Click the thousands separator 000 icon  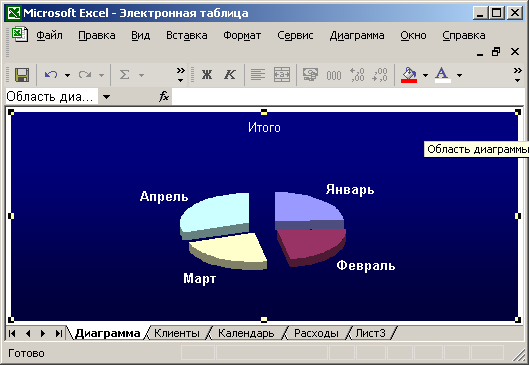pyautogui.click(x=334, y=75)
